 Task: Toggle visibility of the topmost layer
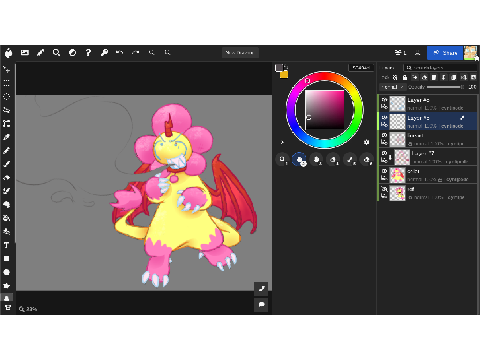pyautogui.click(x=384, y=100)
